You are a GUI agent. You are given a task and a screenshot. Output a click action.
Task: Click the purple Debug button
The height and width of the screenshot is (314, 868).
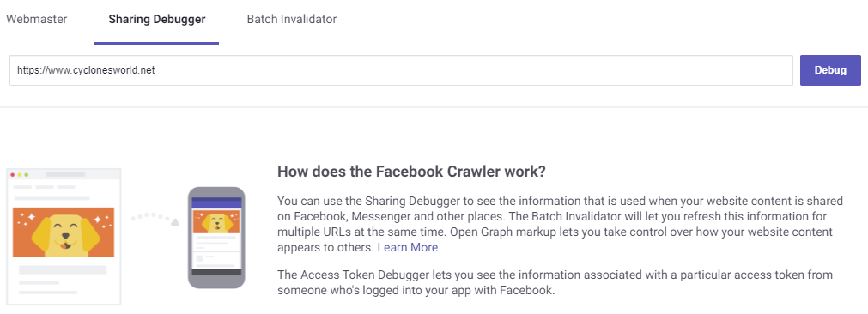(830, 70)
